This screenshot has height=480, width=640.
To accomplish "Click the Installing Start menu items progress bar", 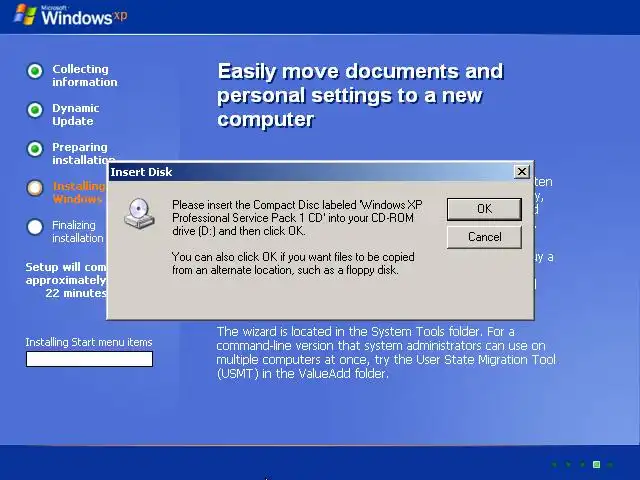I will tap(89, 359).
